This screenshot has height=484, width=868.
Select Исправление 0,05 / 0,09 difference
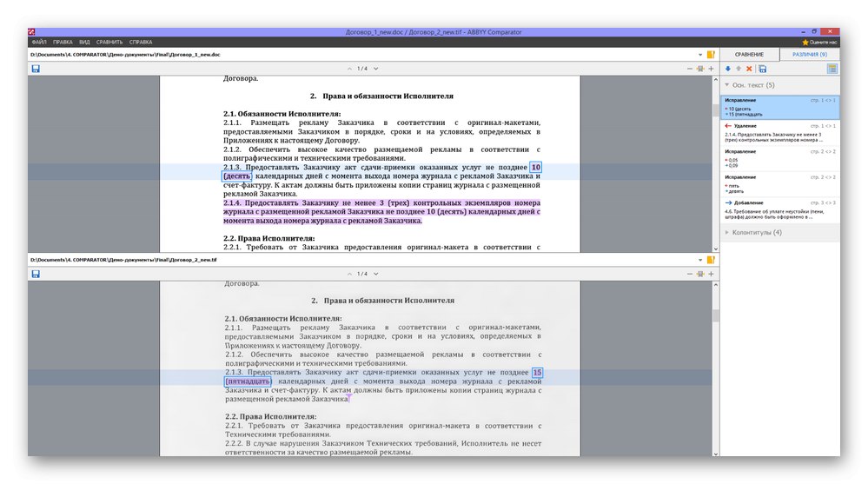click(x=779, y=158)
